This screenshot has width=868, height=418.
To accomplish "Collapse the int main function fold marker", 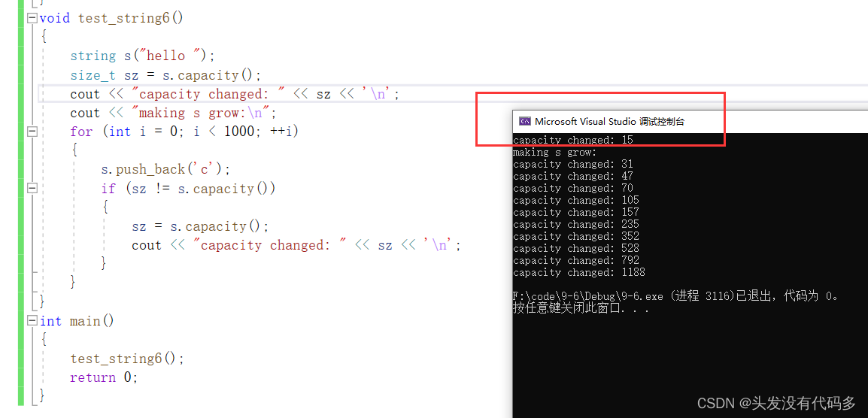I will point(32,320).
